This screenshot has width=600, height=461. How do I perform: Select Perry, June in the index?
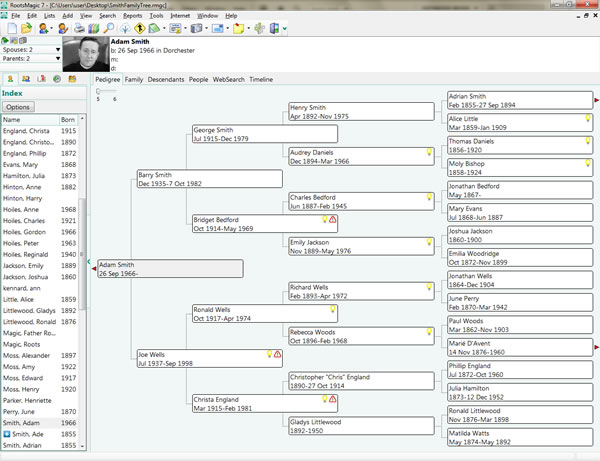click(40, 412)
